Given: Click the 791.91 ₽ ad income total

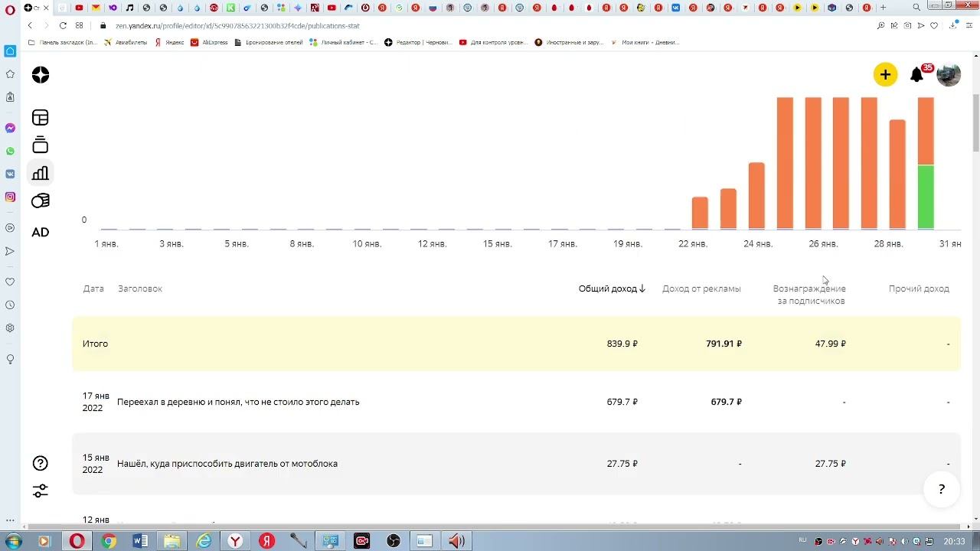Looking at the screenshot, I should (x=724, y=344).
